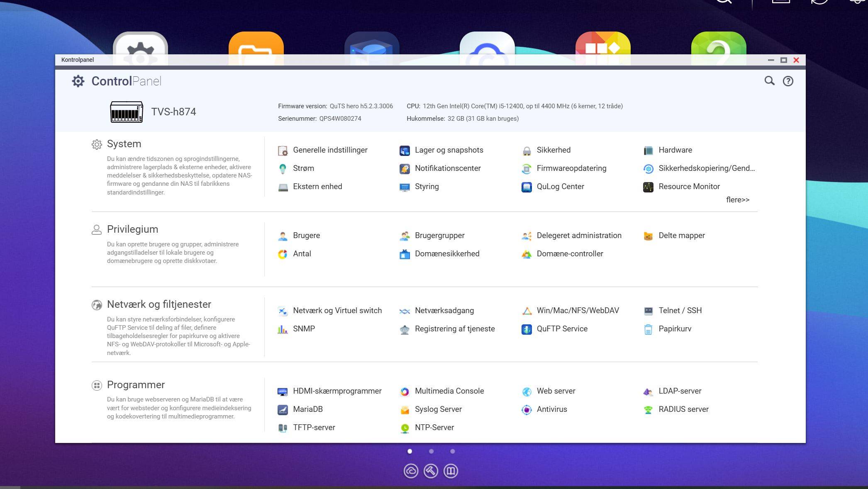The height and width of the screenshot is (489, 868).
Task: Click the Notifikationscenter icon
Action: (405, 169)
